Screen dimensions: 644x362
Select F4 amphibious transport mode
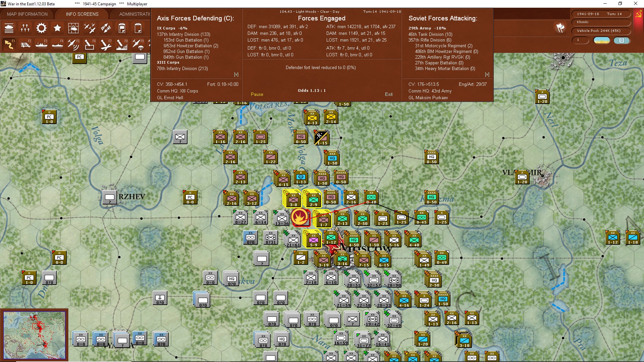[57, 45]
